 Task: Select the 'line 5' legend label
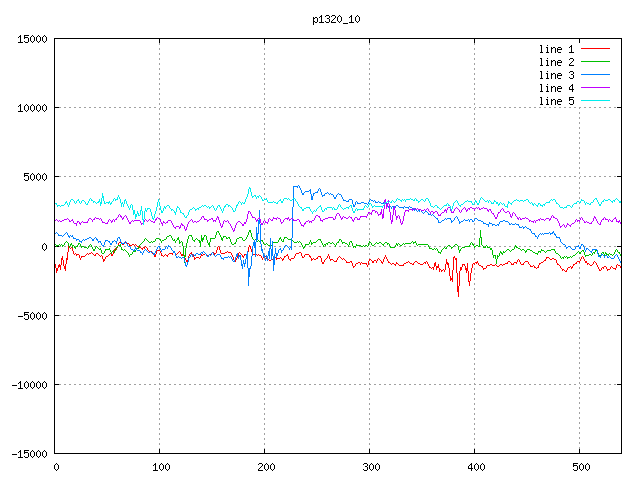tap(557, 101)
